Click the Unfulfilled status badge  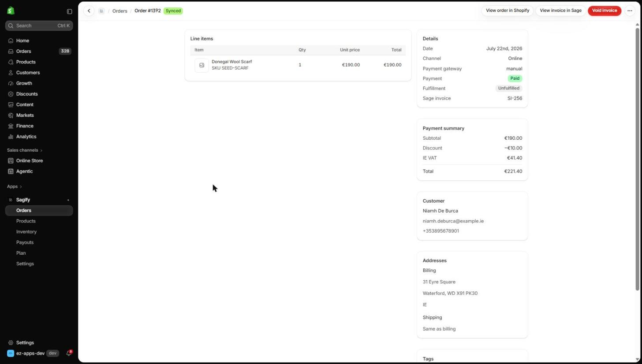508,89
